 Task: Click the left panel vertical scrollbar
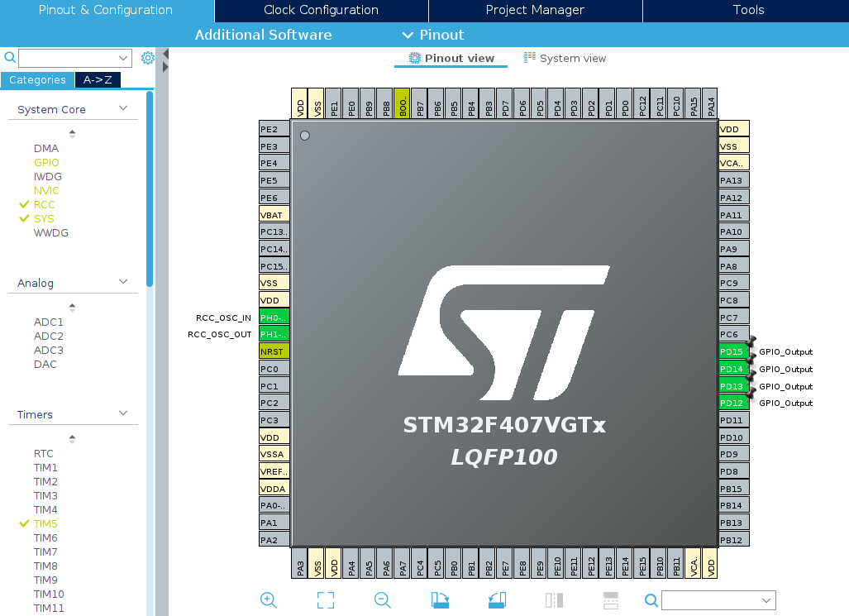(x=150, y=189)
